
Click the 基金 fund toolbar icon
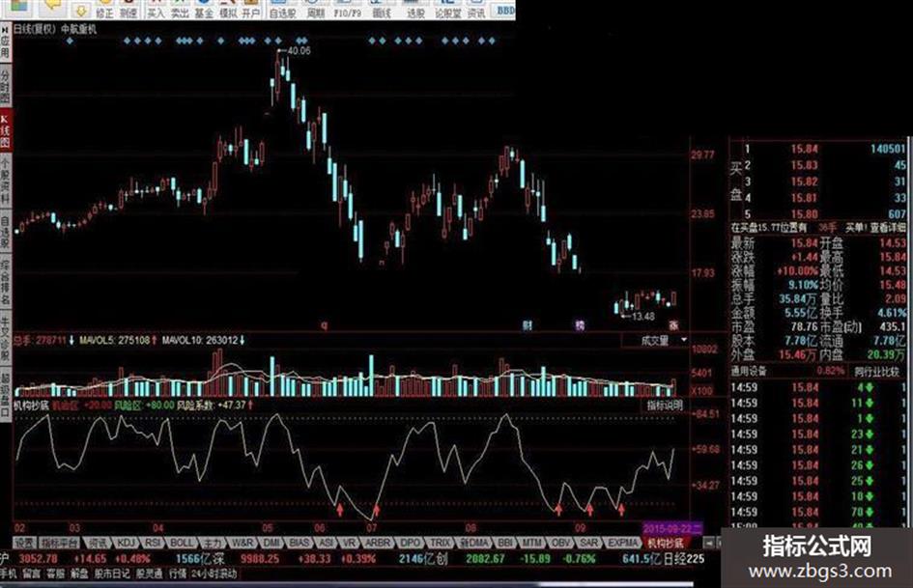coord(203,10)
